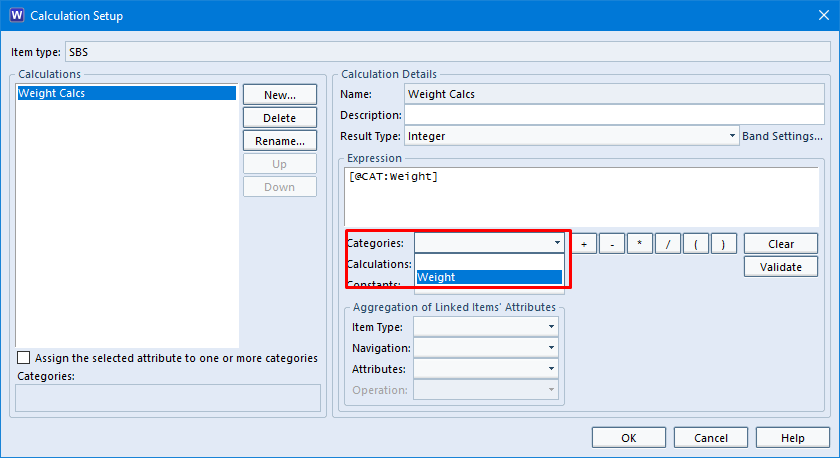840x458 pixels.
Task: Click the W application icon in title bar
Action: click(x=17, y=15)
